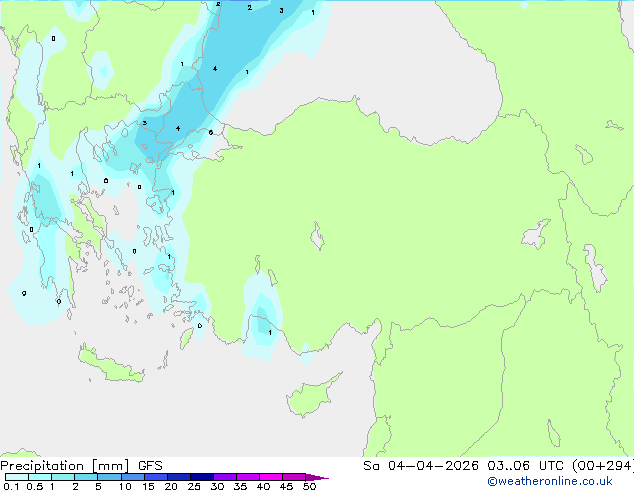This screenshot has height=490, width=634.
Task: Click the legend label '10'
Action: click(x=125, y=486)
